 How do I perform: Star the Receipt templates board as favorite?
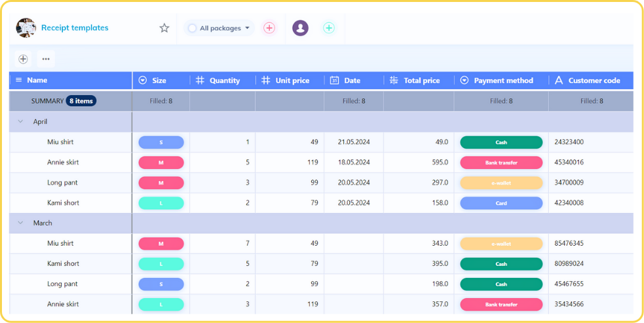point(164,28)
